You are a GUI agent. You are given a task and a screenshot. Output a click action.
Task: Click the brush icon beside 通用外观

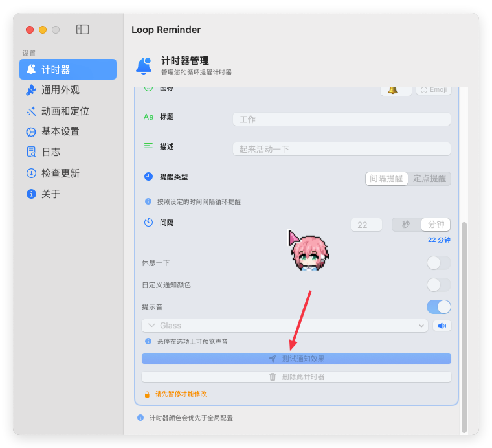coord(31,90)
